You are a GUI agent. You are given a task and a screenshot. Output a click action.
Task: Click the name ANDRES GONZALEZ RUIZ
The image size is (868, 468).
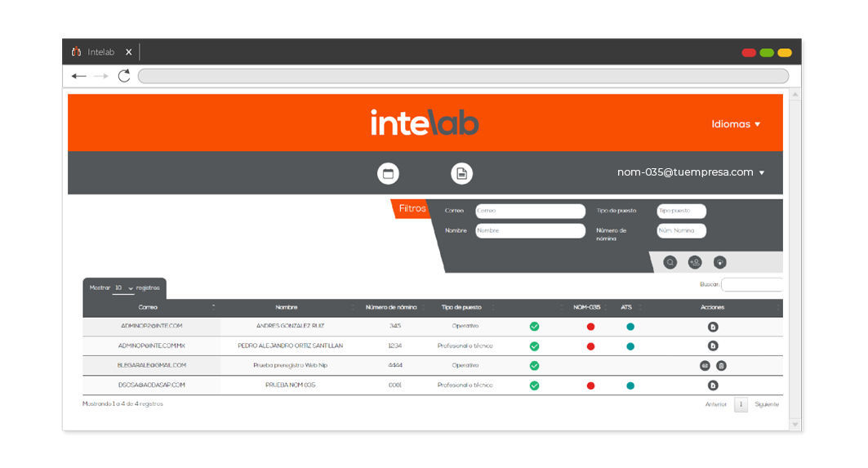tap(290, 326)
